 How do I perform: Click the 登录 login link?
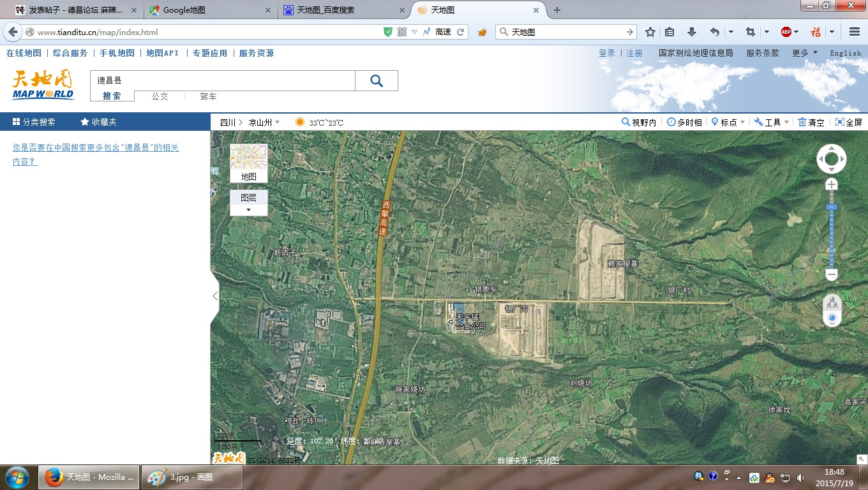click(x=607, y=53)
